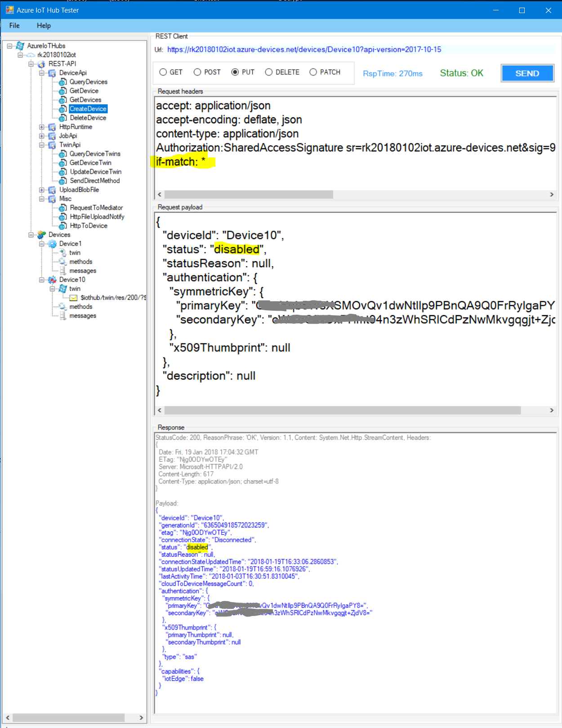This screenshot has height=728, width=562.
Task: Click the CreateDevice item icon
Action: coord(63,109)
